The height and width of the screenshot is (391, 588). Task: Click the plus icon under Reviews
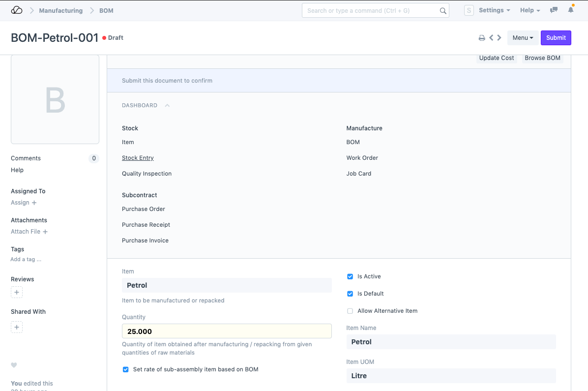coord(17,293)
